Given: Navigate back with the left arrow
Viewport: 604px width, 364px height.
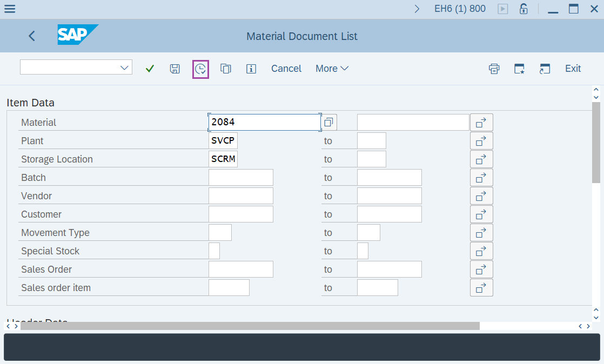Looking at the screenshot, I should click(x=31, y=36).
